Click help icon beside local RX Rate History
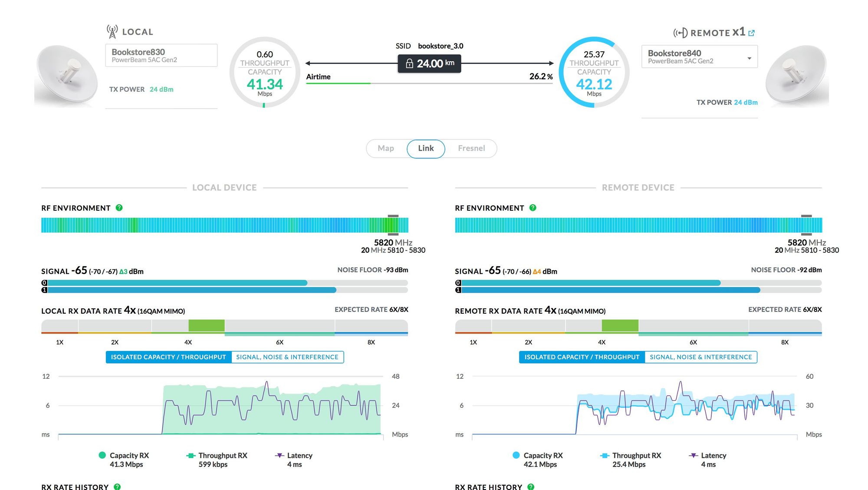Screen dimensions: 868x490 pos(117,487)
